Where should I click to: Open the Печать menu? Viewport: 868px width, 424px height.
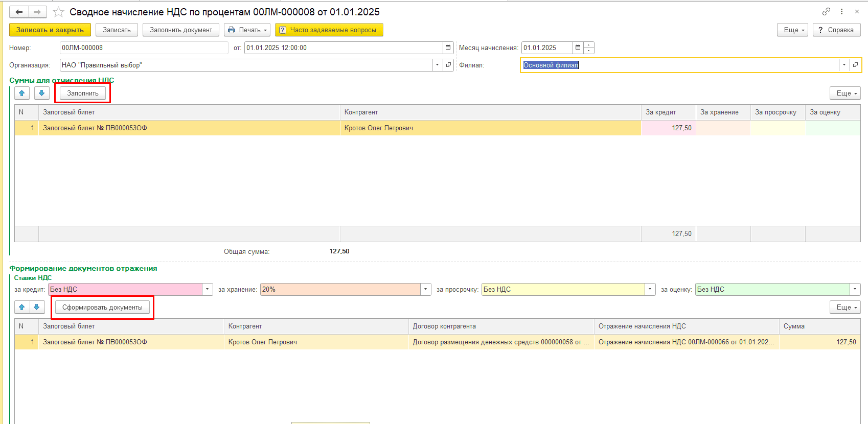click(x=247, y=30)
